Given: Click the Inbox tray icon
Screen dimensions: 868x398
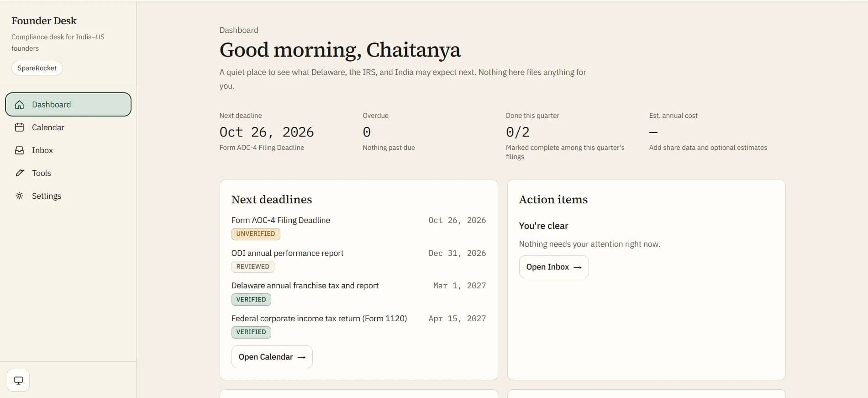Looking at the screenshot, I should tap(19, 150).
